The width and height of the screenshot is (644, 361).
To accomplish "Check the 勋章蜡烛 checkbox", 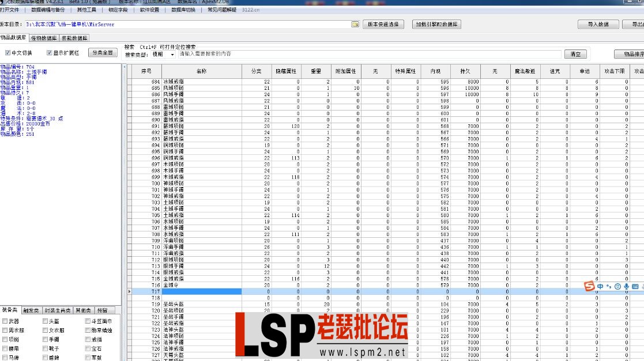I will 88,330.
